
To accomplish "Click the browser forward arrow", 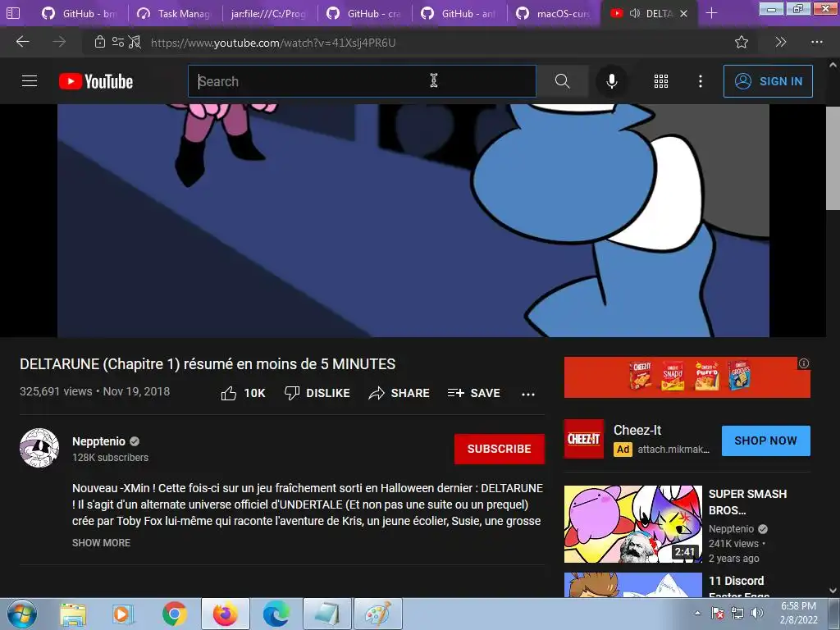I will coord(59,42).
